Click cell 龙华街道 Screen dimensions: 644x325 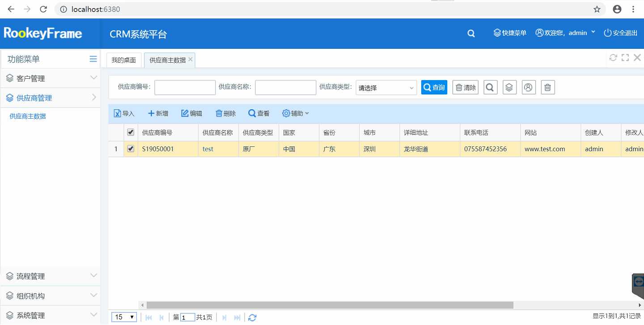pyautogui.click(x=430, y=149)
